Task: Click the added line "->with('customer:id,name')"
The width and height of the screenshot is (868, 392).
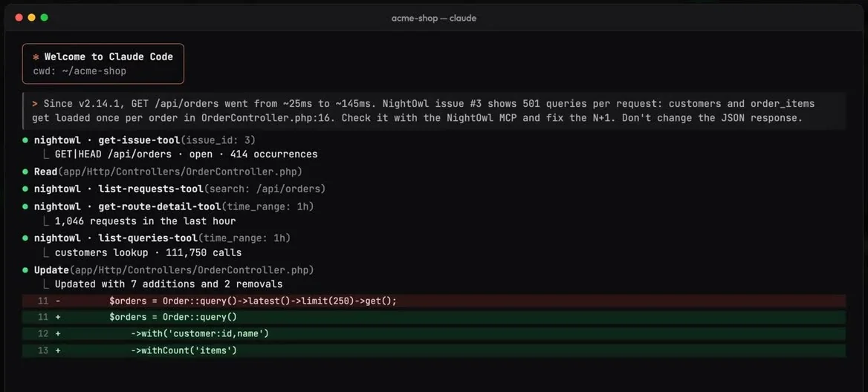Action: (200, 334)
